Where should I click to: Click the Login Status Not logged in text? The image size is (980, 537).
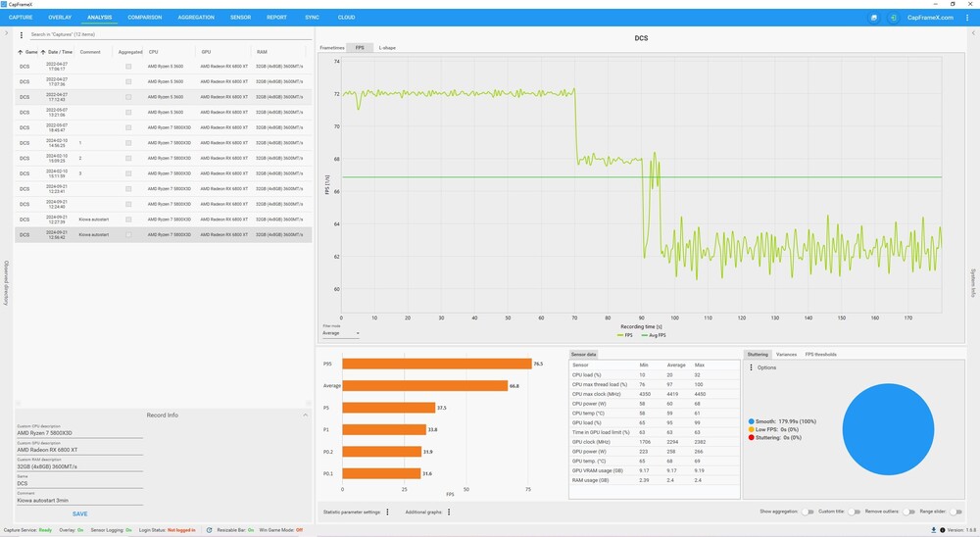point(181,530)
